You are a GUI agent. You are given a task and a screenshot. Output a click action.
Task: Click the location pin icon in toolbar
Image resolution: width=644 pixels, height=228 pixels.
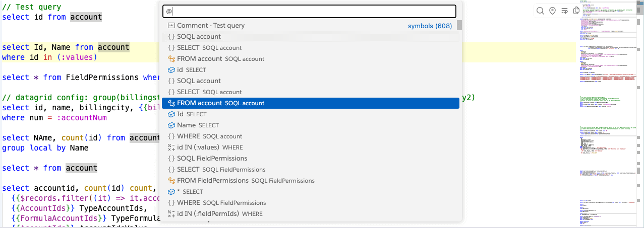coord(552,11)
